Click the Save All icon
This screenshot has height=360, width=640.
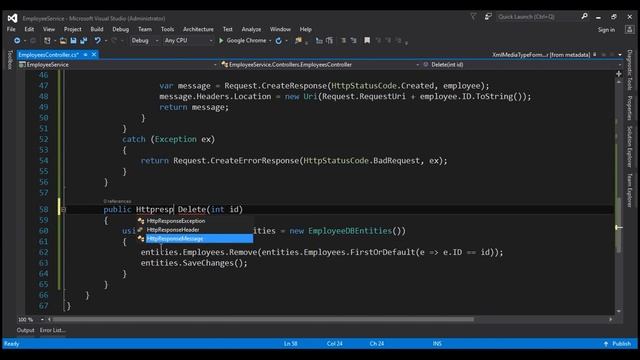click(84, 40)
